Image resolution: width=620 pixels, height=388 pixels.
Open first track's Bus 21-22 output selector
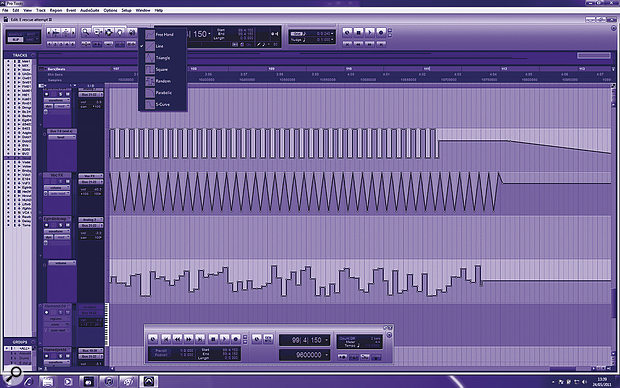91,95
